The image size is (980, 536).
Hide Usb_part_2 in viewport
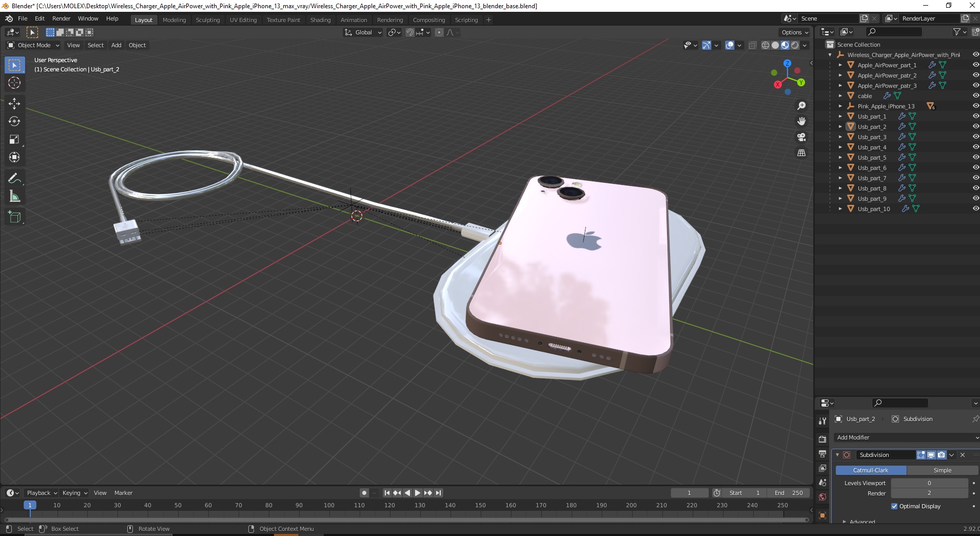[x=975, y=127]
